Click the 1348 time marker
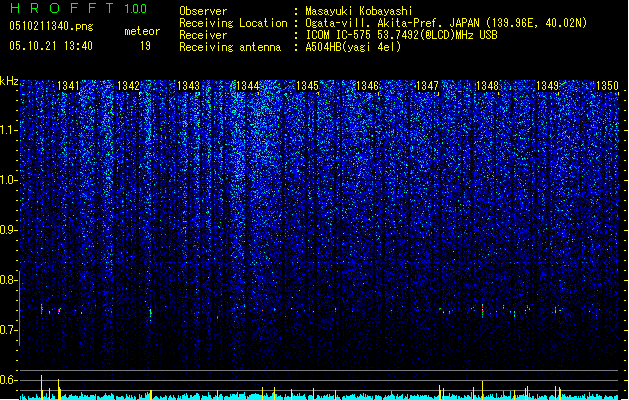This screenshot has width=629, height=400. click(487, 86)
